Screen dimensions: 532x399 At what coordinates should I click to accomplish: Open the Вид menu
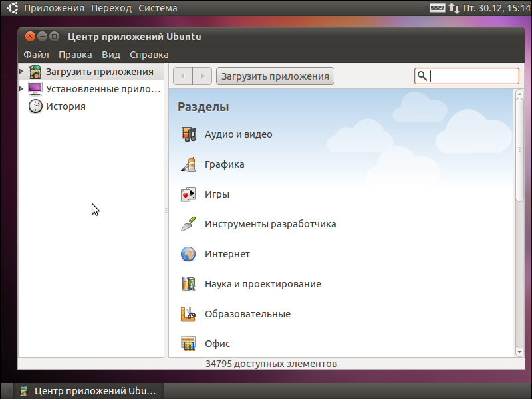click(111, 55)
